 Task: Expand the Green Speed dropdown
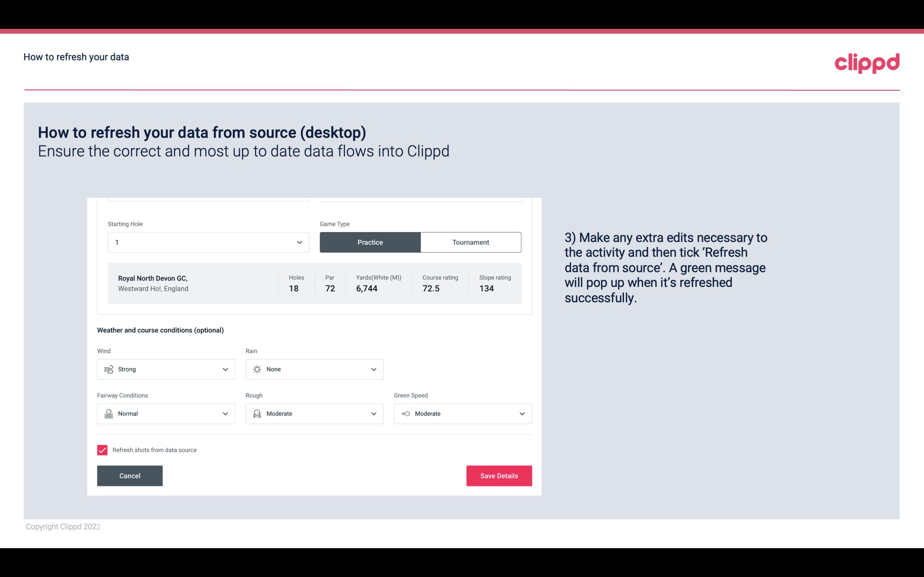click(x=522, y=414)
